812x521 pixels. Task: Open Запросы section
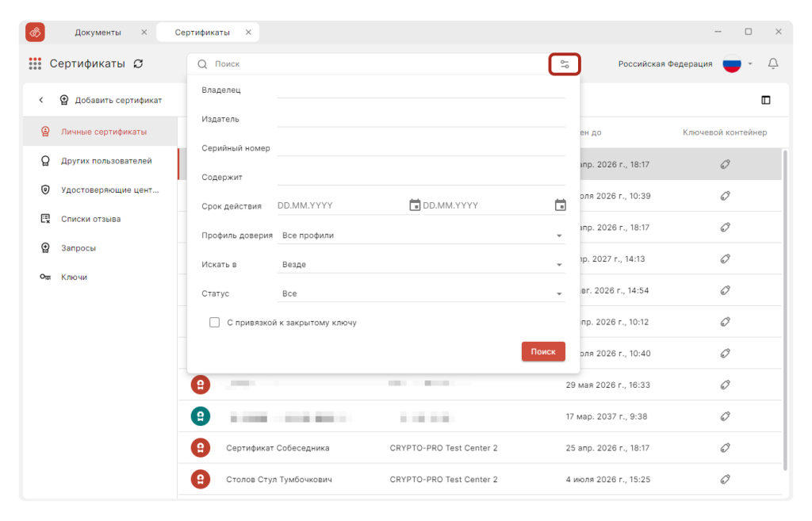[x=101, y=247]
